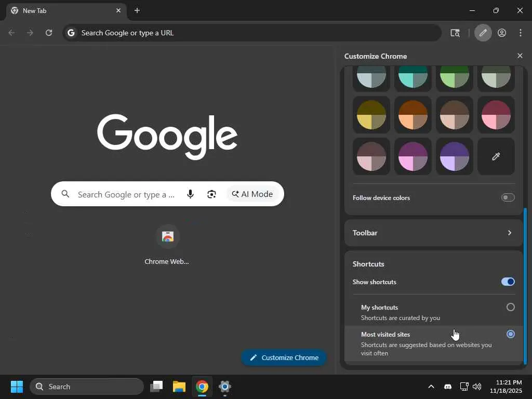Show hidden tray icons chevron
The height and width of the screenshot is (399, 532).
(431, 387)
